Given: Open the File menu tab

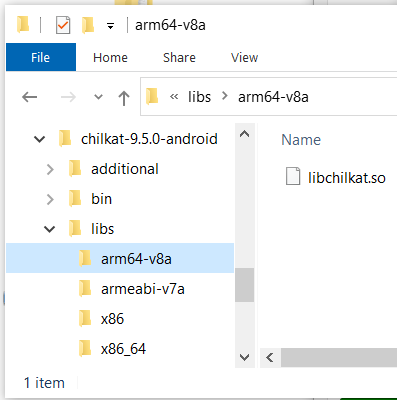Looking at the screenshot, I should 41,57.
